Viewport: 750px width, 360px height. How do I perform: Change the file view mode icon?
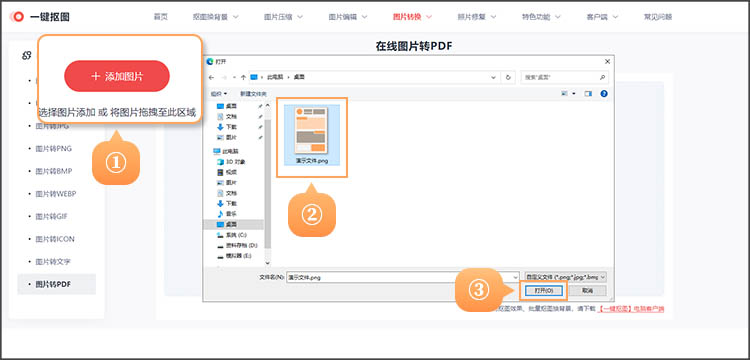point(565,94)
